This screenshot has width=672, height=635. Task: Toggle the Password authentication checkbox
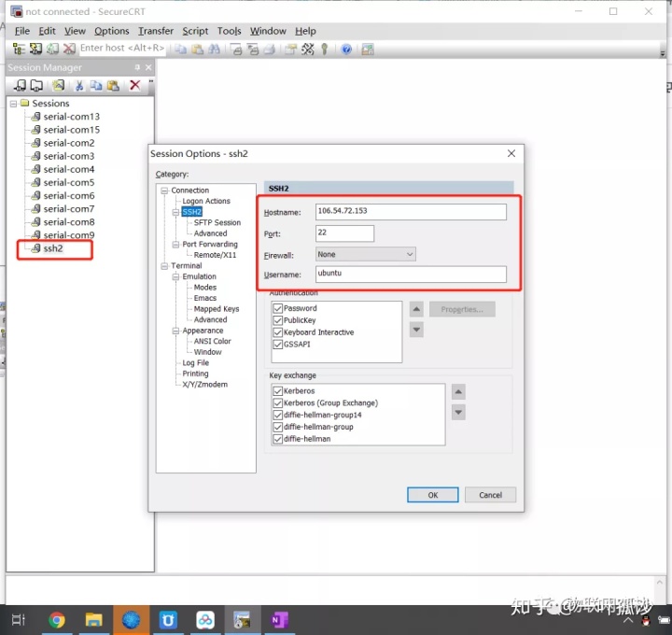[x=278, y=308]
